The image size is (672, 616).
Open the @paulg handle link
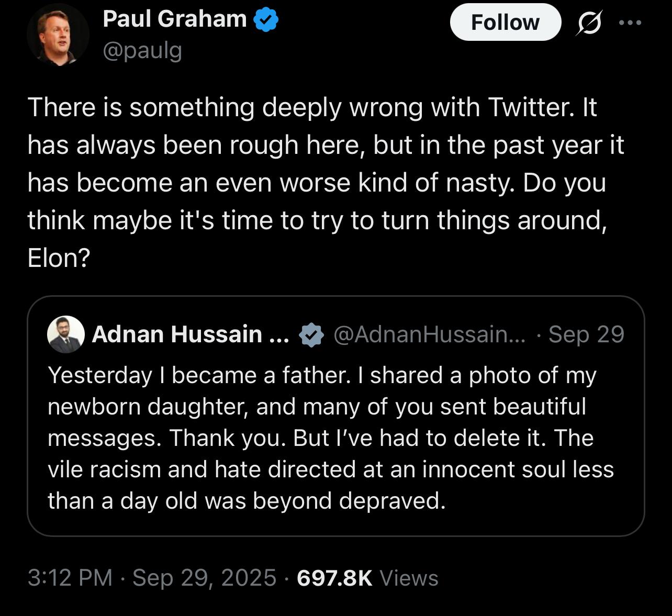pyautogui.click(x=142, y=51)
